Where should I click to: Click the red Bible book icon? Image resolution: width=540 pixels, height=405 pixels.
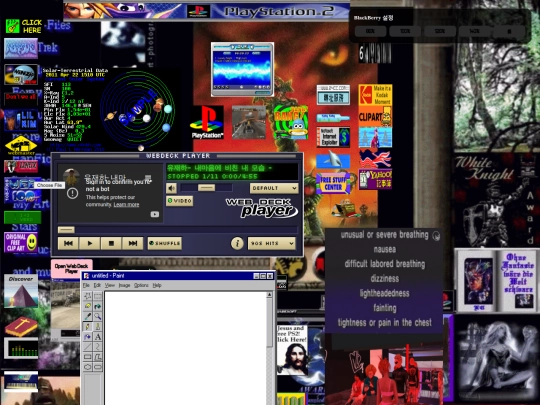point(21,326)
